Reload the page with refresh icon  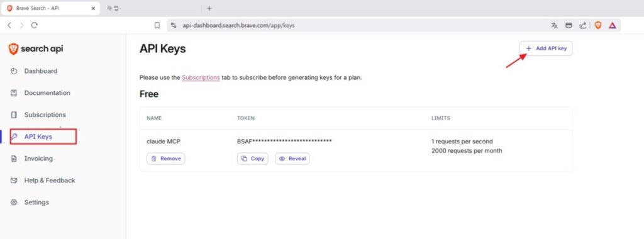pos(35,25)
